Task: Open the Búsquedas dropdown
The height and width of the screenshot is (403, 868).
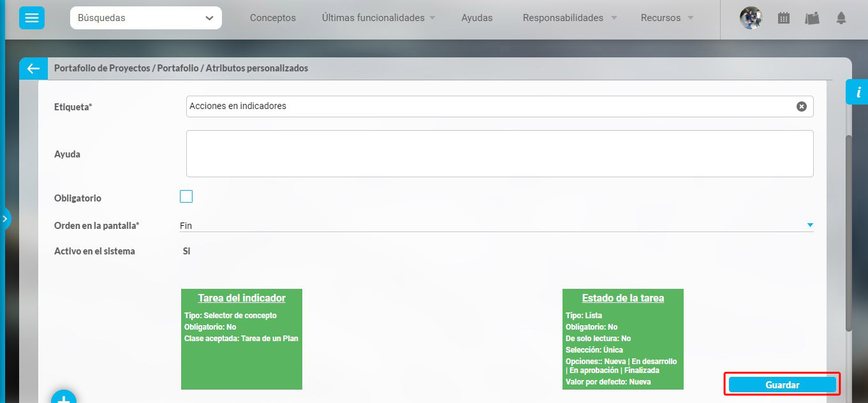Action: pyautogui.click(x=146, y=18)
